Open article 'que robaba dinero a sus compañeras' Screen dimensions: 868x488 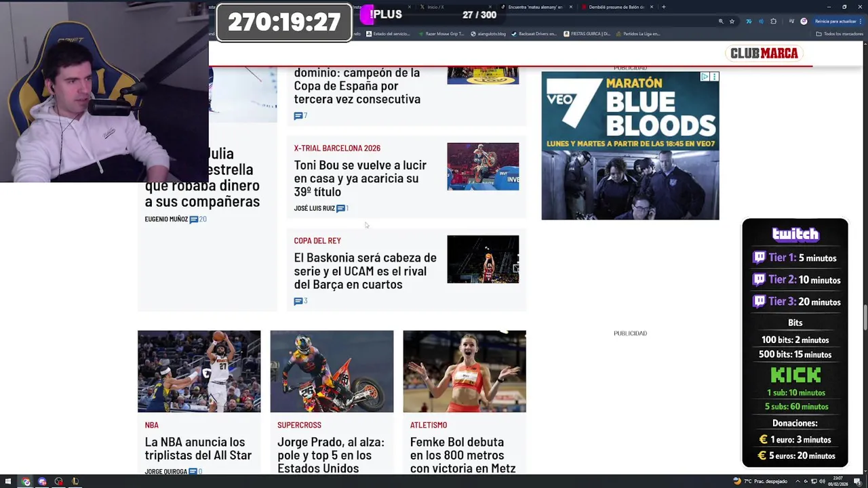[x=202, y=178]
